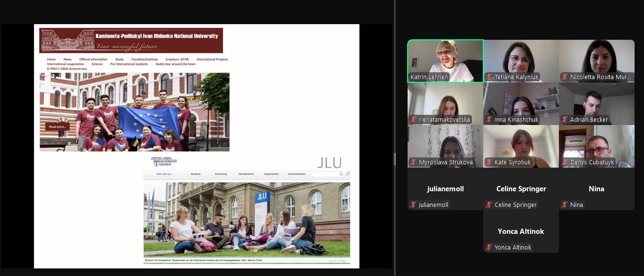Select julianemoll's camera-off participant tile
The image size is (644, 276).
445,189
